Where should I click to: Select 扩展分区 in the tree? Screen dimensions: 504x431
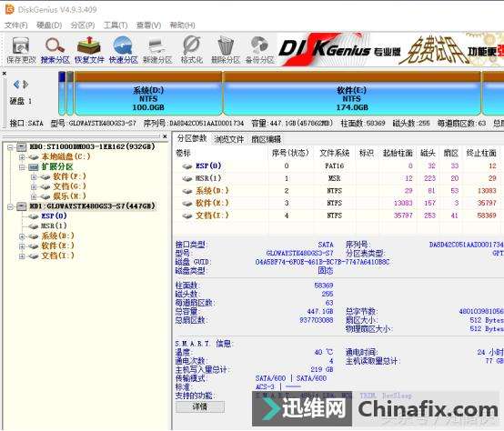tap(57, 166)
